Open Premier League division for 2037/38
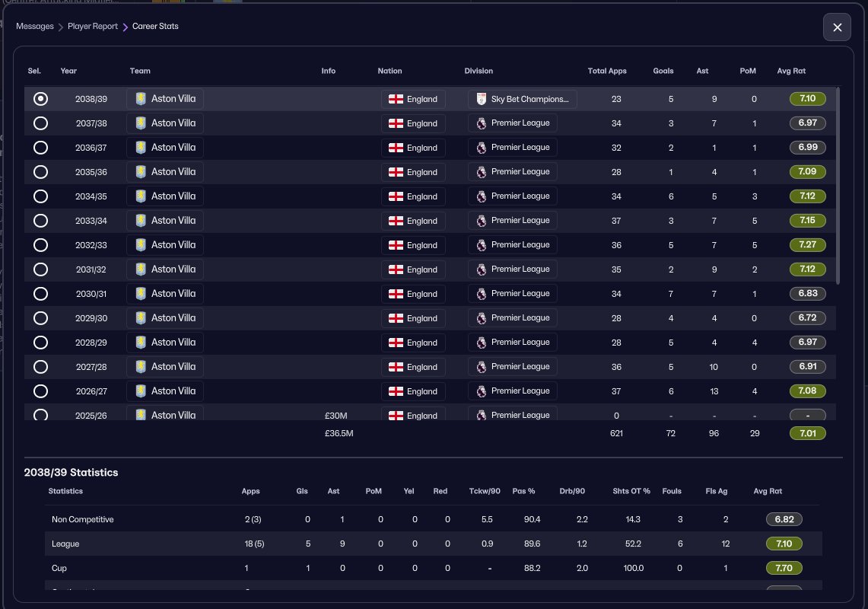The width and height of the screenshot is (868, 609). pyautogui.click(x=512, y=123)
